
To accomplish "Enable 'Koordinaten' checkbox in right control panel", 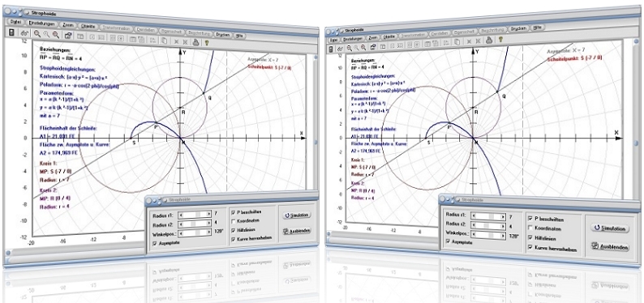I will pos(530,228).
